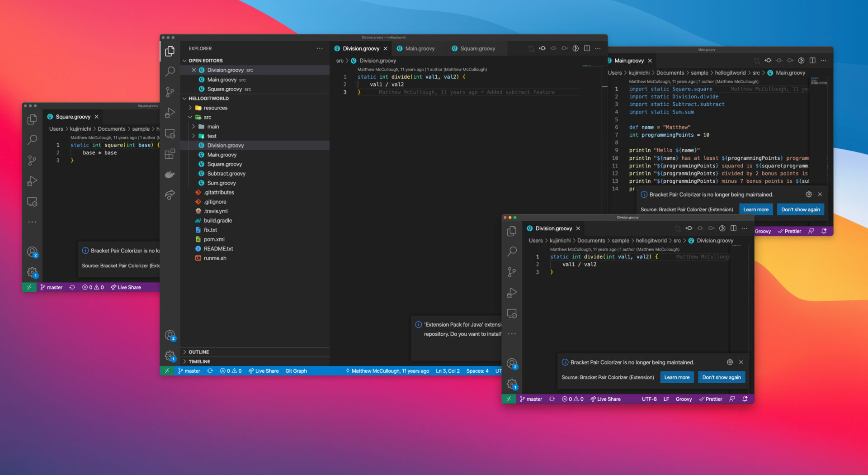Open Docker view in main window activity bar
The image size is (868, 475).
tap(170, 175)
